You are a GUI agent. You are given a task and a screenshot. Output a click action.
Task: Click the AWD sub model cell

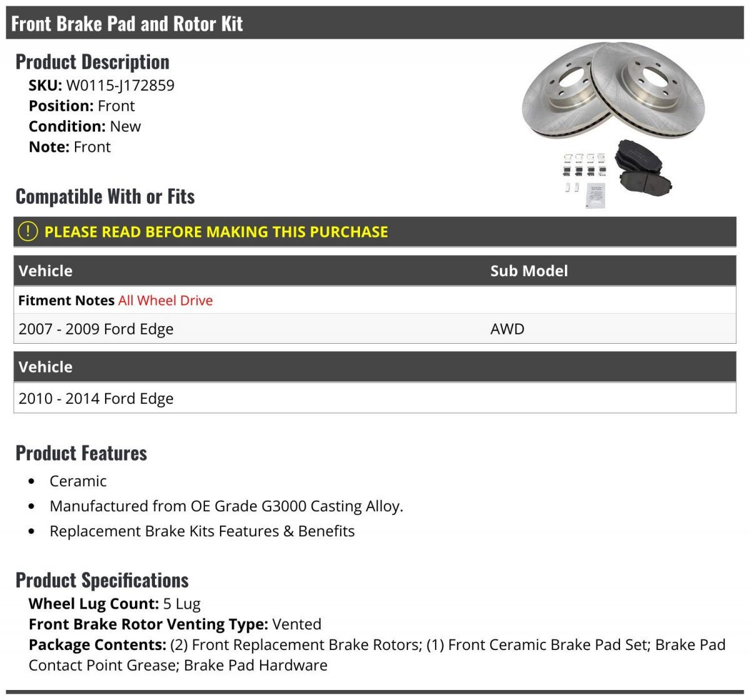point(507,329)
